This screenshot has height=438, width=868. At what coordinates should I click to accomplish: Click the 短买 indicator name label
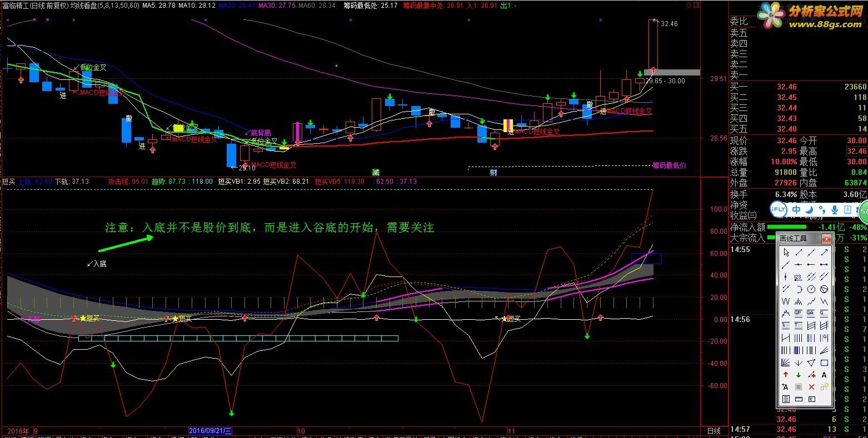[8, 181]
